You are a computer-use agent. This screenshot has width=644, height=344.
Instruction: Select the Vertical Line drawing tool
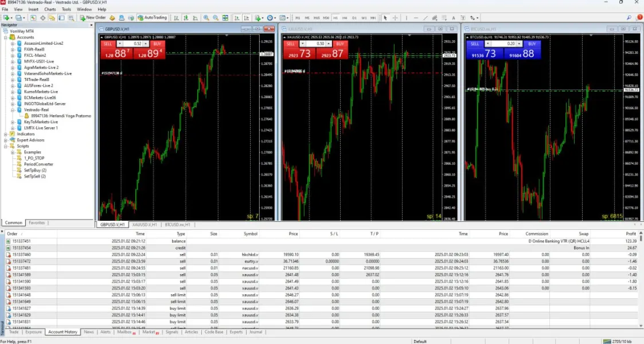click(x=406, y=18)
